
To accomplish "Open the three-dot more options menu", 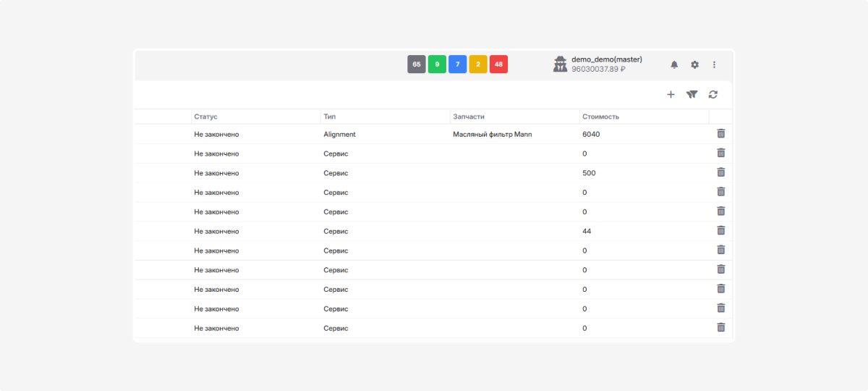I will tap(714, 64).
